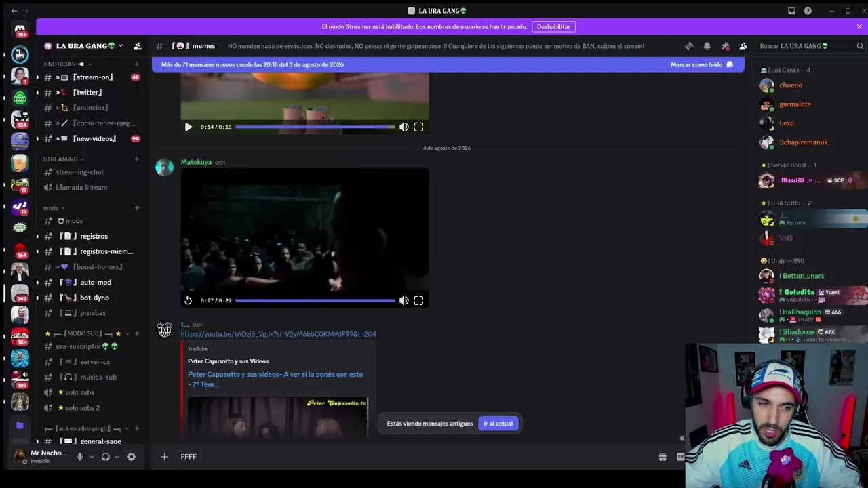Screen dimensions: 868x488
Task: Seek in Matokuya's video progress bar
Action: coord(315,300)
